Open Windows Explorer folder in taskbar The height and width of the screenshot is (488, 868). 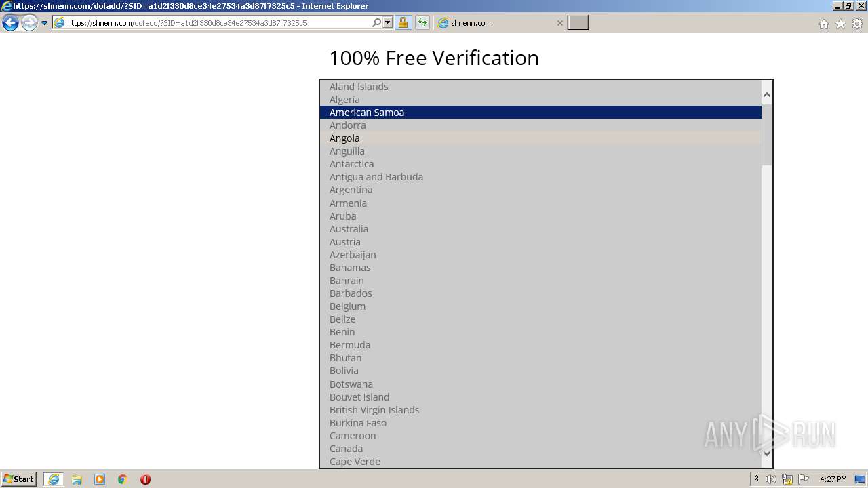(x=77, y=479)
